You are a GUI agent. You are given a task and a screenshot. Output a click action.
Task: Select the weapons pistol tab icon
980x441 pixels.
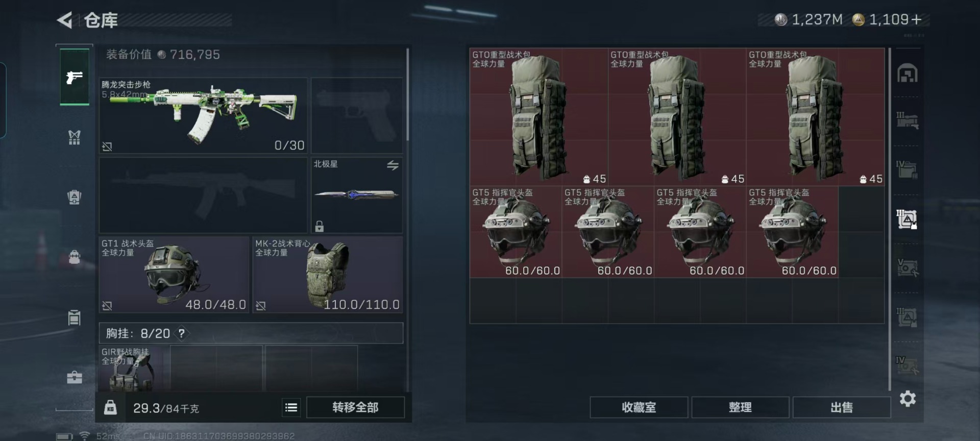coord(75,77)
